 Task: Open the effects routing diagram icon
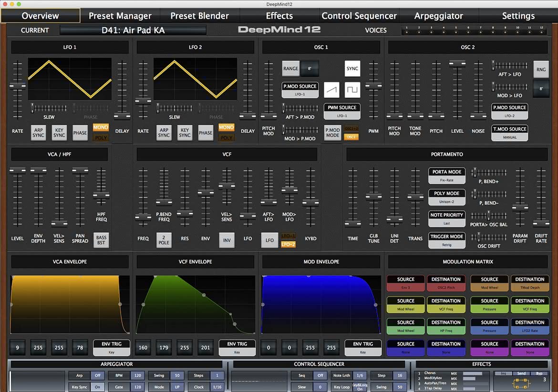(520, 383)
